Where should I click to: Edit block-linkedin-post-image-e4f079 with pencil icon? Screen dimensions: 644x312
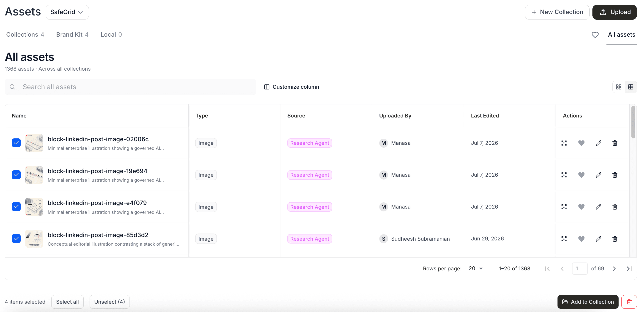598,207
